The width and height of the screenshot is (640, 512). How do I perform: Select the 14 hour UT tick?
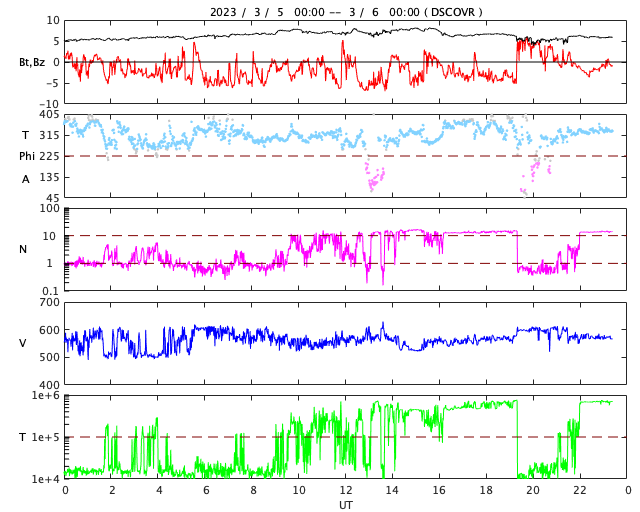coord(392,490)
